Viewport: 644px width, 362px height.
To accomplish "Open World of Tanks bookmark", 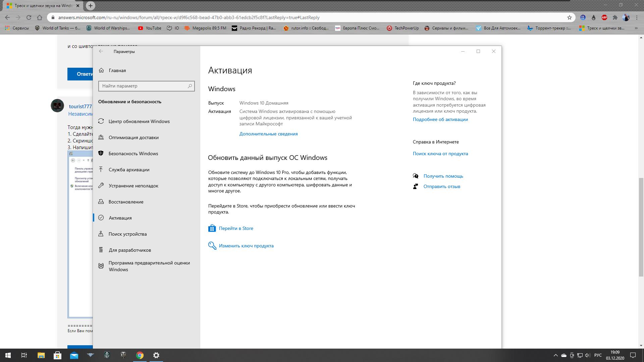I will 58,28.
